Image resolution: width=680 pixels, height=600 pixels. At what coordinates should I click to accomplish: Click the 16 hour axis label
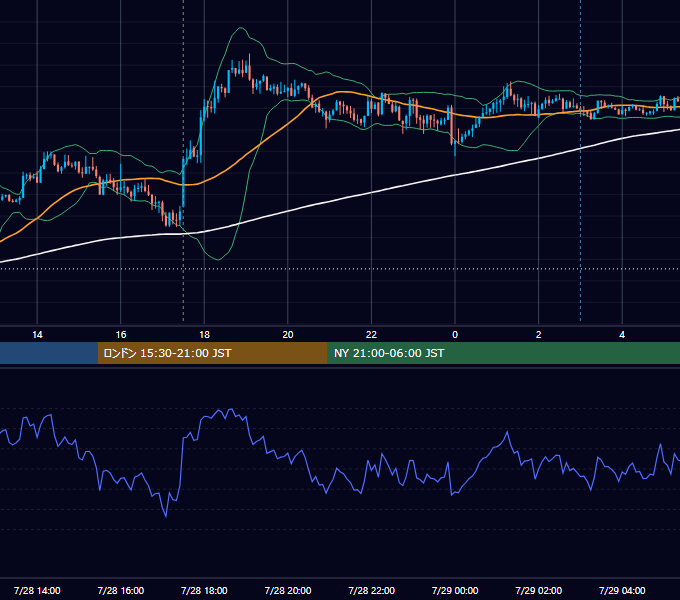[x=121, y=335]
